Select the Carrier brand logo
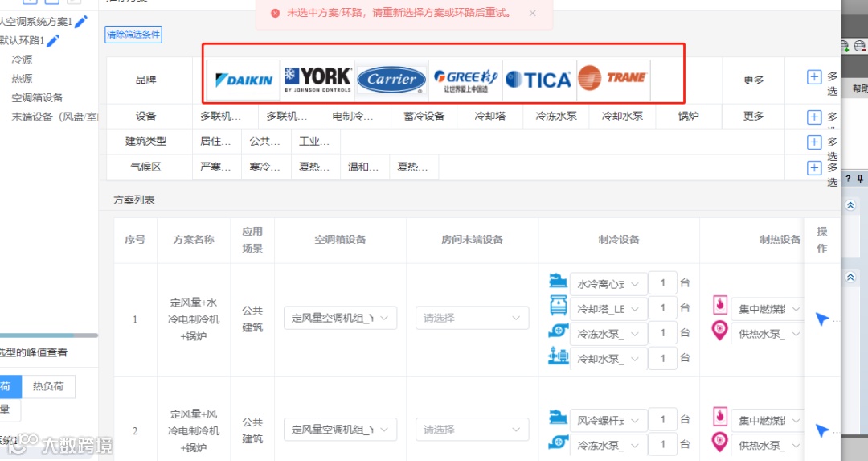 click(392, 80)
